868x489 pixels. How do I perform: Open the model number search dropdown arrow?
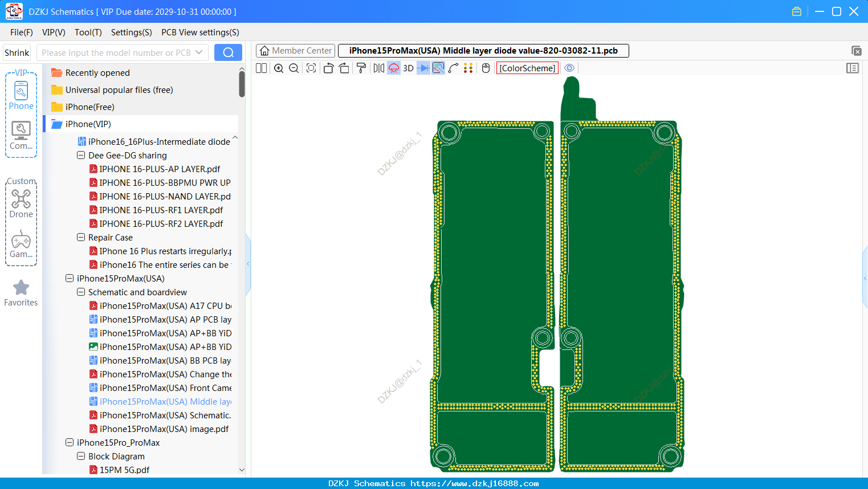pos(199,52)
